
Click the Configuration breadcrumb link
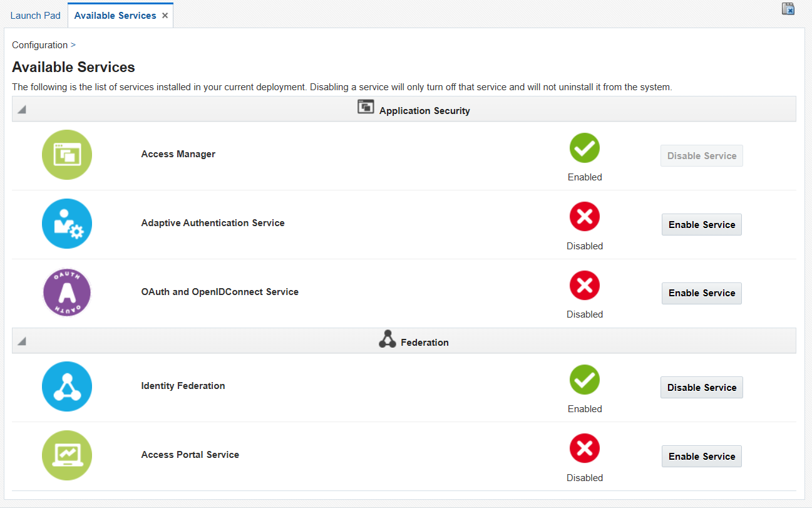pyautogui.click(x=39, y=45)
